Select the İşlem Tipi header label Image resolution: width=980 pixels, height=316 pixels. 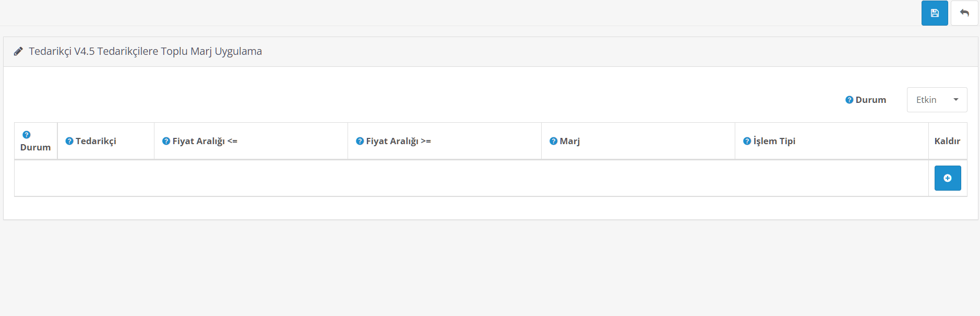point(774,141)
